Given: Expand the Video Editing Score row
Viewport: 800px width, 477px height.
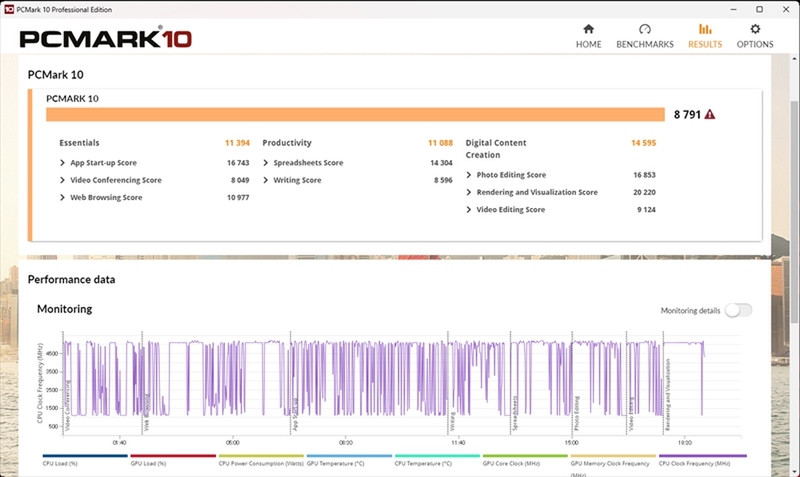Looking at the screenshot, I should 470,210.
